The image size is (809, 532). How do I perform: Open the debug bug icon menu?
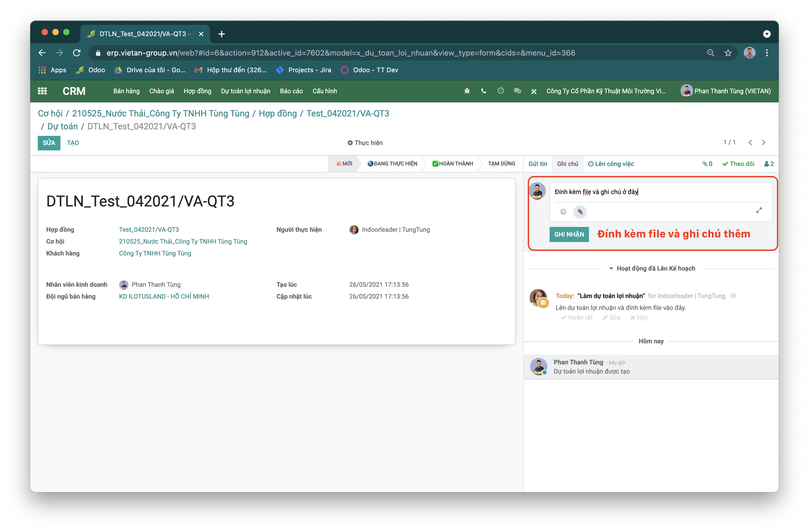[x=467, y=91]
